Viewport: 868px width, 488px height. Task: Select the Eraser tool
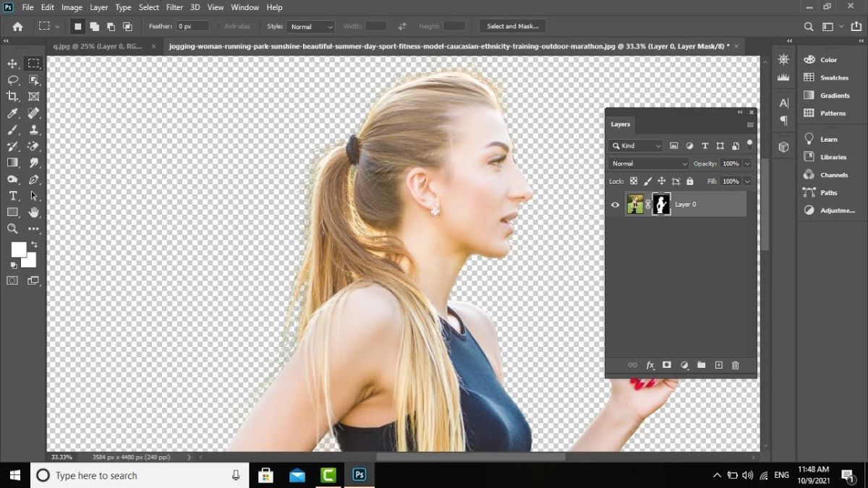click(33, 147)
